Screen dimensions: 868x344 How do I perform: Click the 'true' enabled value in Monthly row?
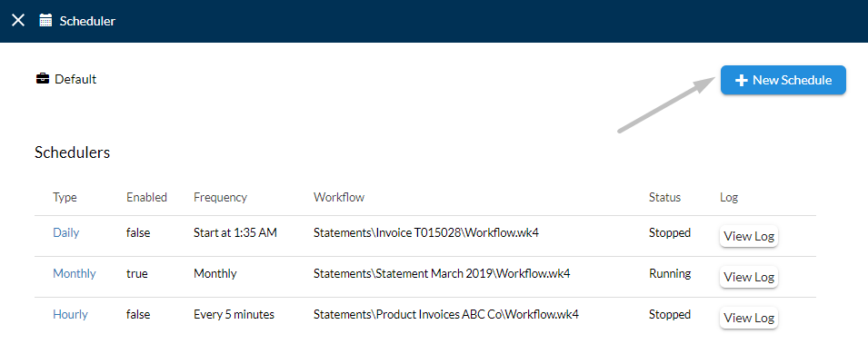coord(136,274)
